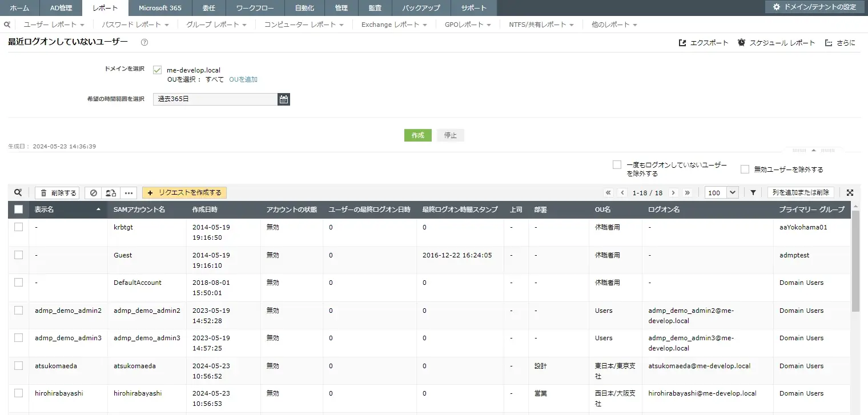Viewport: 868px width, 415px height.
Task: Click 列を追加または削除 button
Action: pos(801,193)
